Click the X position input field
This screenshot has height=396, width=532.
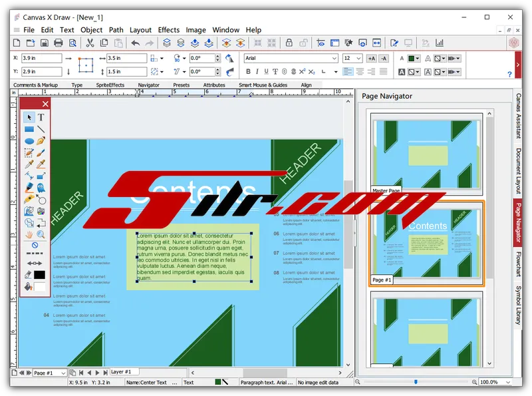[x=42, y=59]
